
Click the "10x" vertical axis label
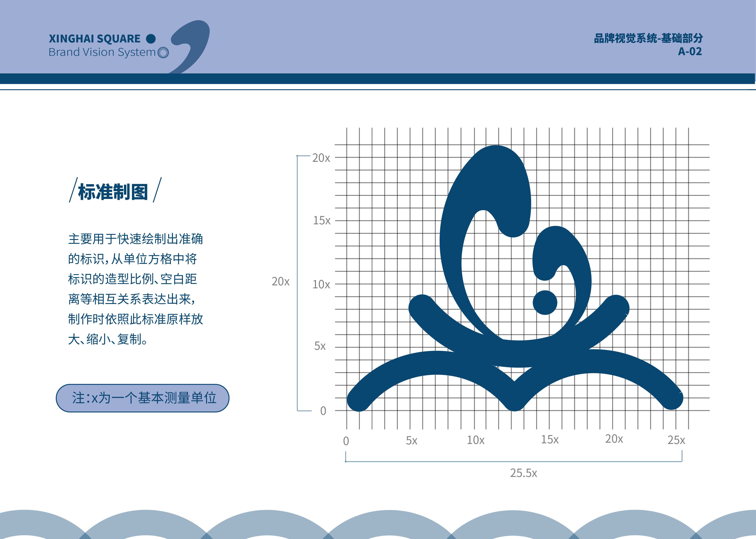321,284
